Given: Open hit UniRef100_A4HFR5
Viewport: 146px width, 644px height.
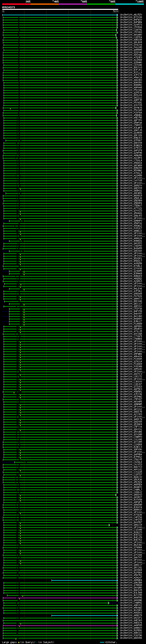Looking at the screenshot, I should coord(131,625).
